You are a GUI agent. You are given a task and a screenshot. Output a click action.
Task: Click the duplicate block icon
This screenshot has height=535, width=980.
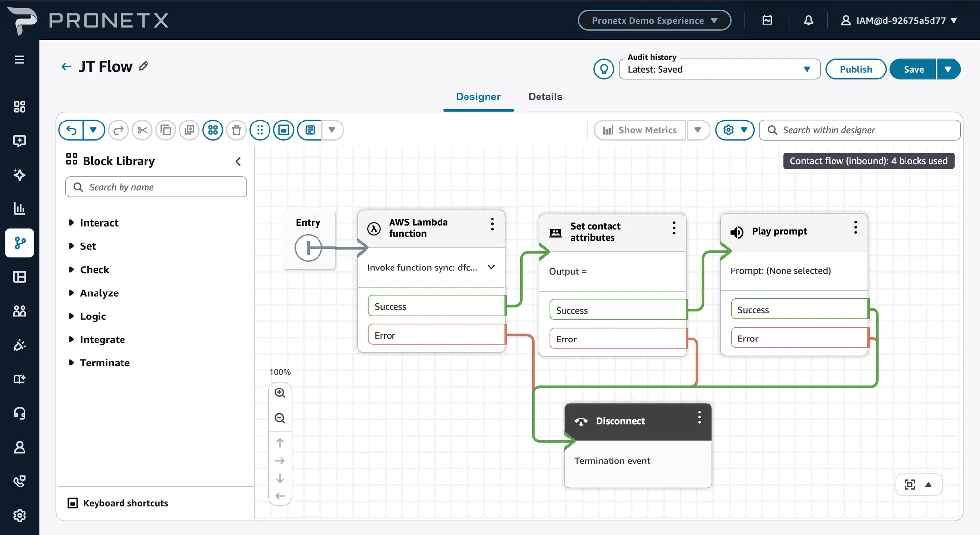[x=189, y=130]
